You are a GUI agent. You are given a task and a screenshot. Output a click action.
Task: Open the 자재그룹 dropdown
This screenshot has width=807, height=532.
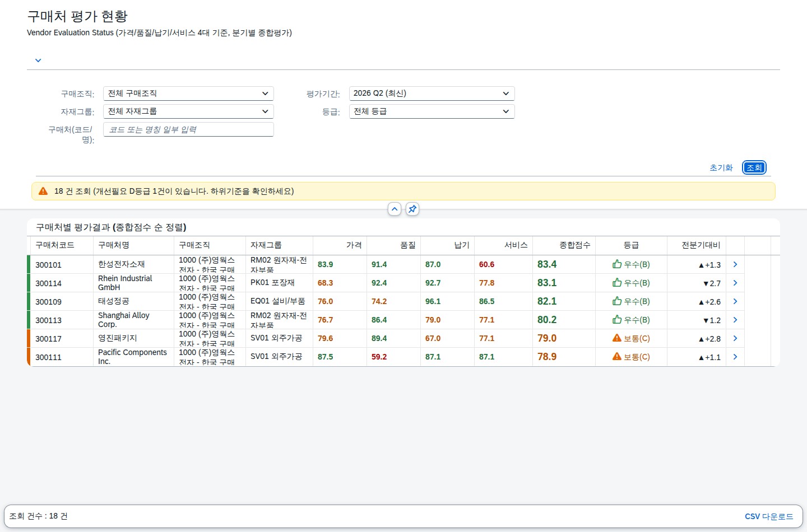click(188, 111)
